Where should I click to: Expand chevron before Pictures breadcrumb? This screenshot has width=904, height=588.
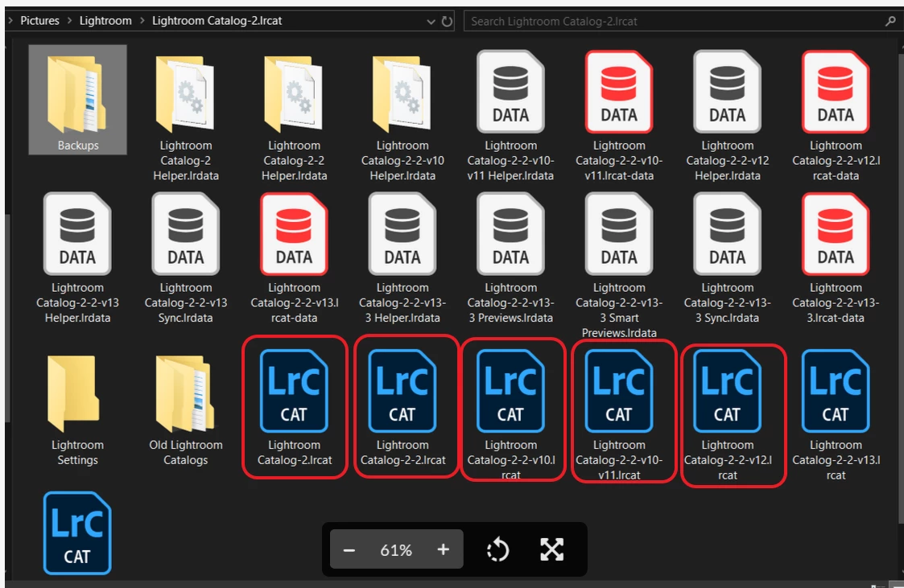[10, 21]
